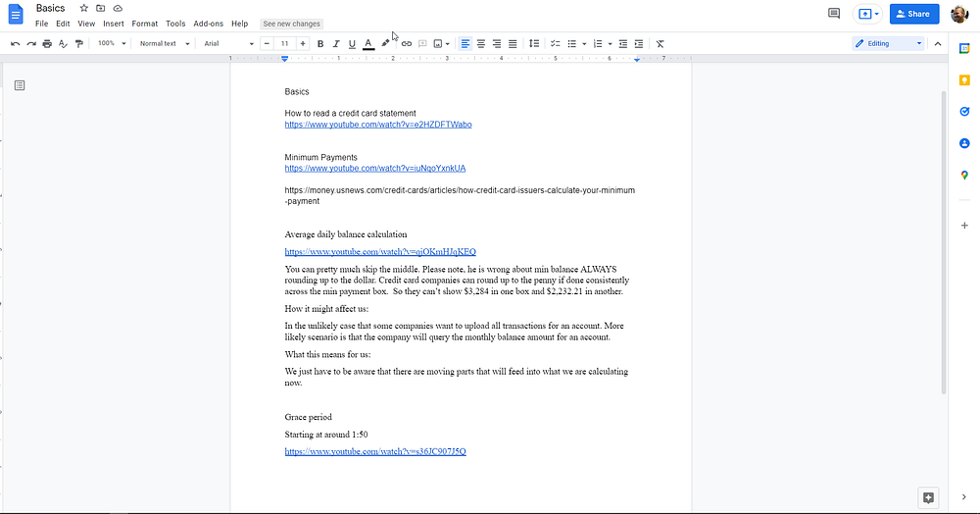The height and width of the screenshot is (514, 980).
Task: Open the Help menu
Action: 239,24
